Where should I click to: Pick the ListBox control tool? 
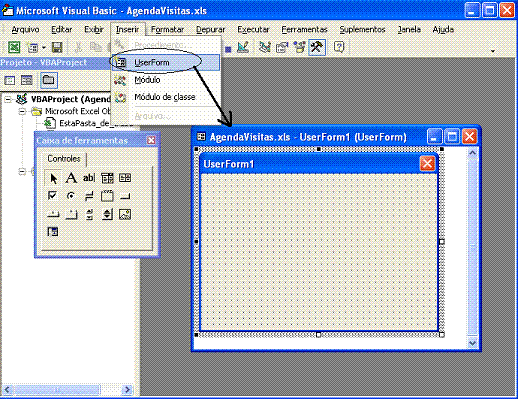(125, 178)
